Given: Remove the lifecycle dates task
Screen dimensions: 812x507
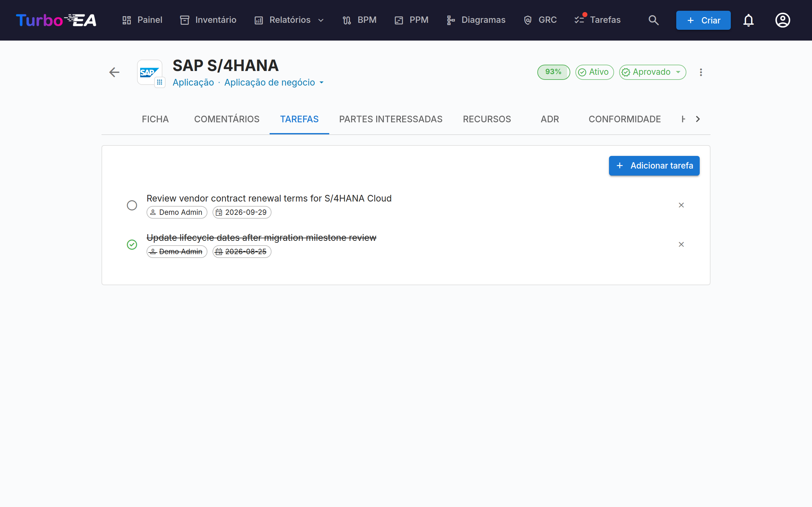Looking at the screenshot, I should pos(681,244).
